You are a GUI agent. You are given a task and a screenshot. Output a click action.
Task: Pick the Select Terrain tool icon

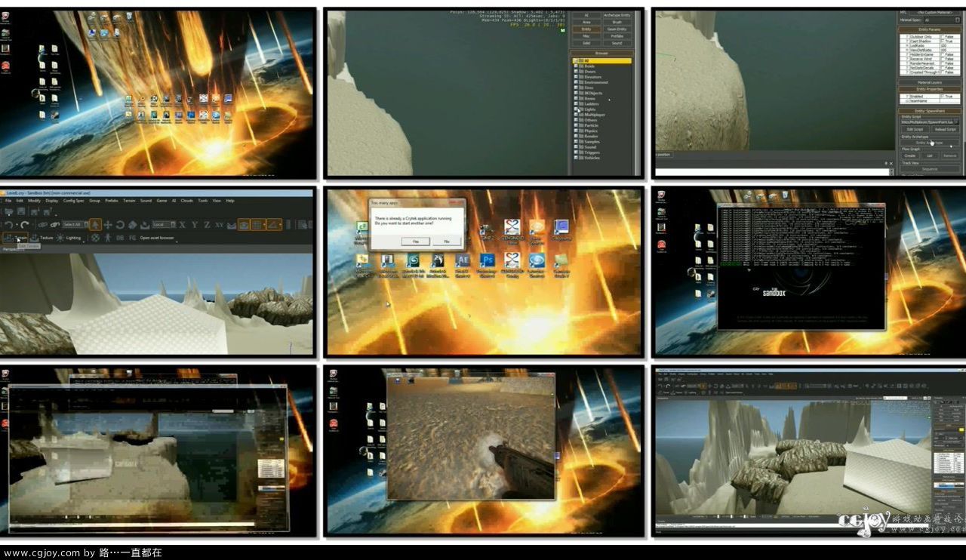pos(145,225)
